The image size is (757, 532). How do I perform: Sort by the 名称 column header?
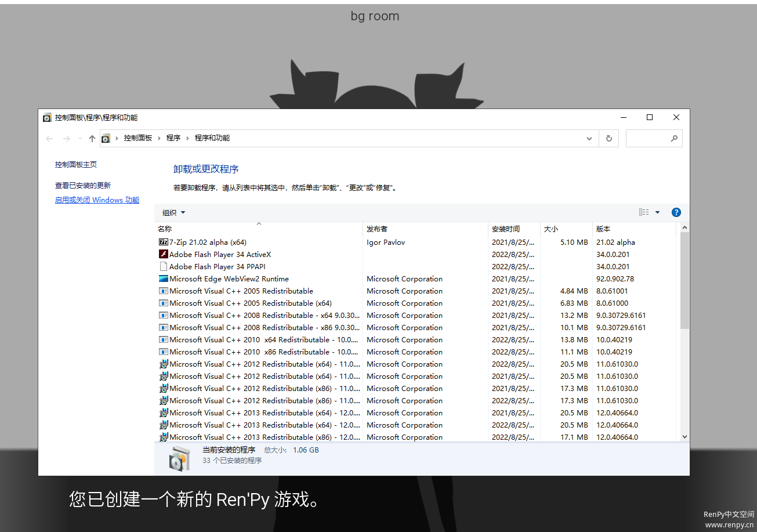(x=259, y=229)
